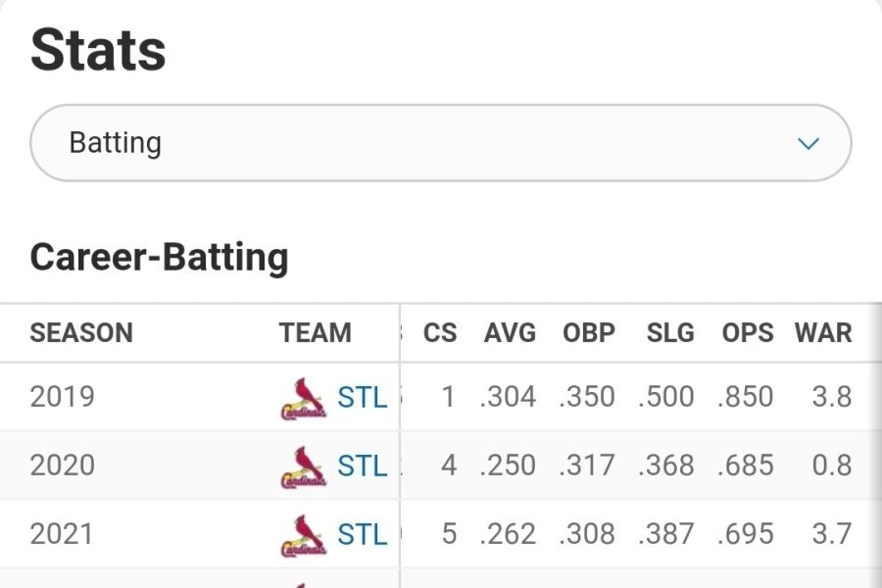Screen dimensions: 882x588
Task: Select the 2021 season row
Action: (x=63, y=535)
